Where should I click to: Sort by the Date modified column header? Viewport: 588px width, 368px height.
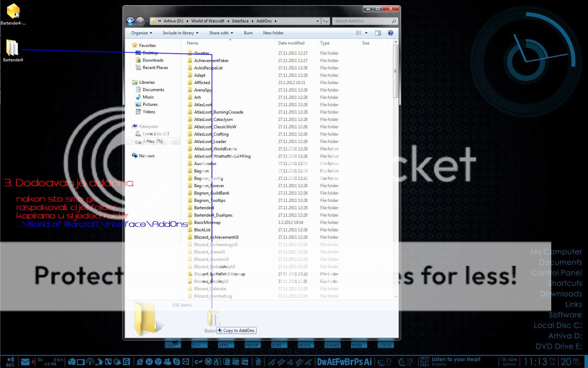click(296, 43)
